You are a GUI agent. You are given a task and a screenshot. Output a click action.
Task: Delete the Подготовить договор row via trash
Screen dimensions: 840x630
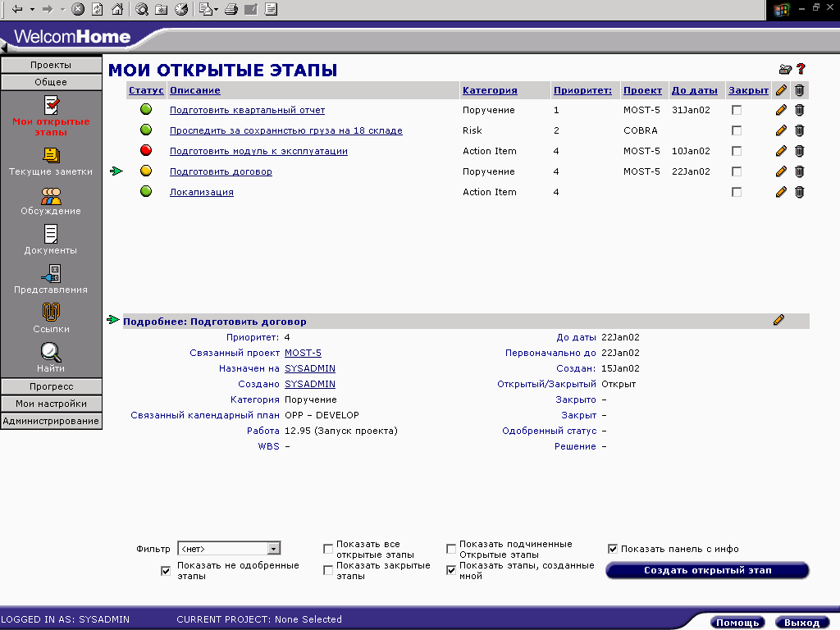coord(799,171)
